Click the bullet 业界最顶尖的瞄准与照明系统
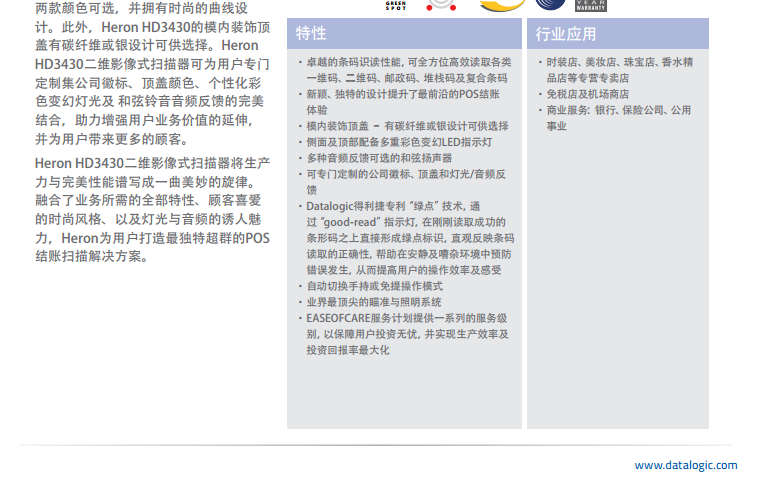This screenshot has width=768, height=484. pyautogui.click(x=370, y=302)
